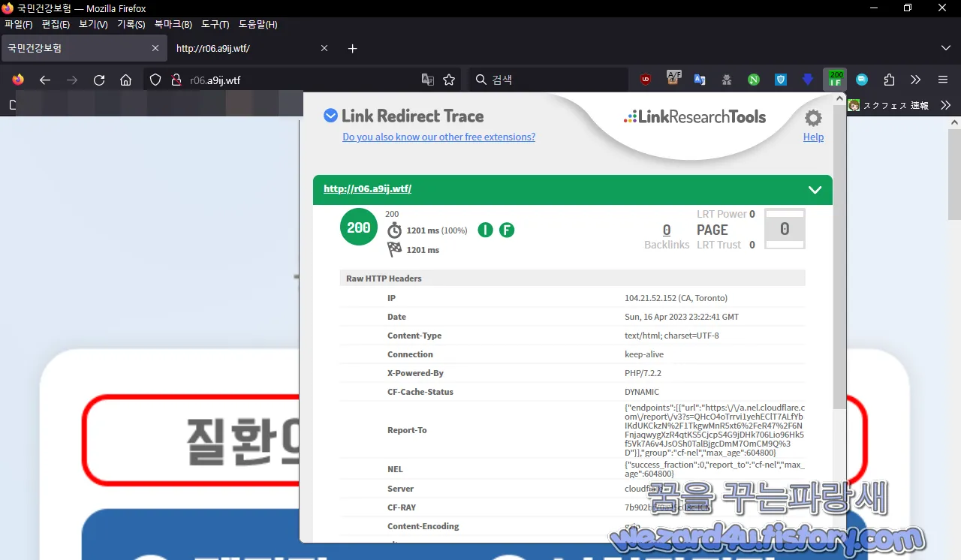The width and height of the screenshot is (961, 560).
Task: Close the 국민건강보험 tab
Action: (x=155, y=48)
